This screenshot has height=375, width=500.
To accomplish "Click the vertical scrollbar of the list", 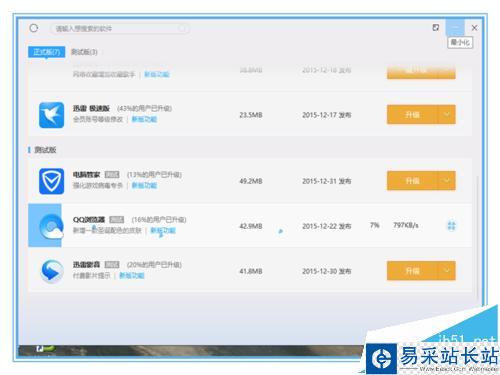I will click(478, 237).
